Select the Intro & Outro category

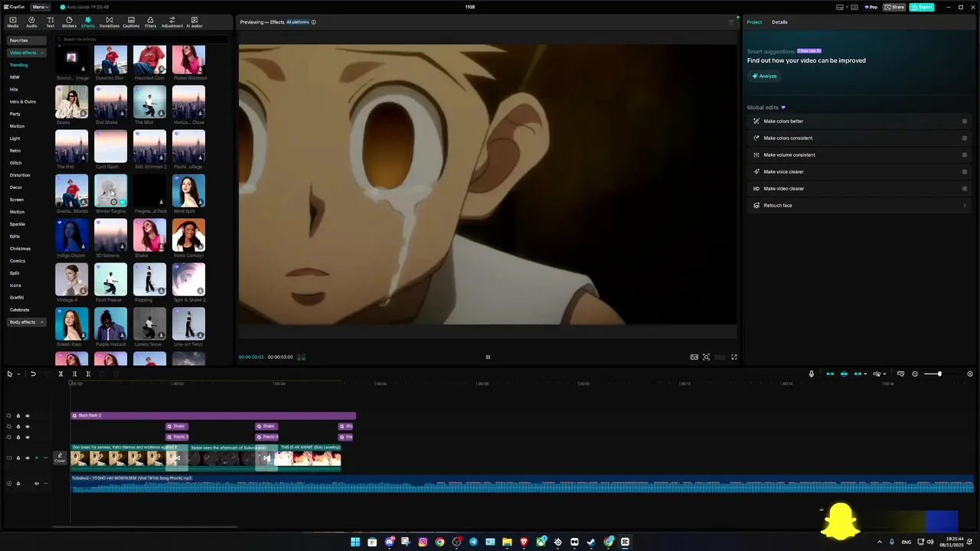23,102
